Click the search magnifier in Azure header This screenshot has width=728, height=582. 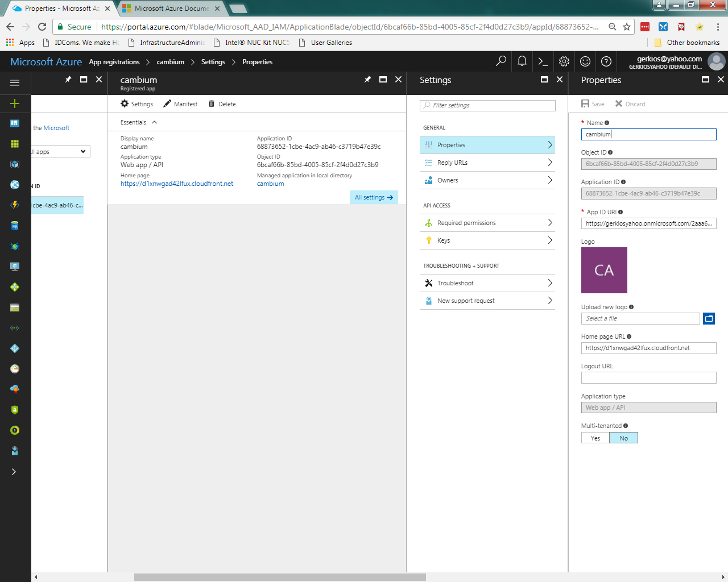(501, 61)
